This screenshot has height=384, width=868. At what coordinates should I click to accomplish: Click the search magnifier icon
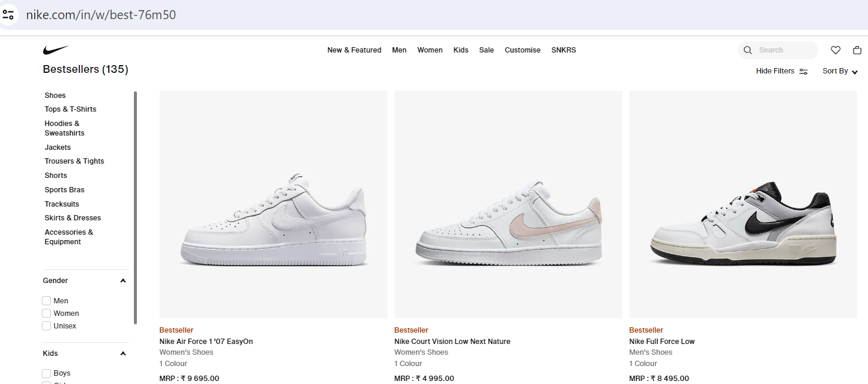748,50
